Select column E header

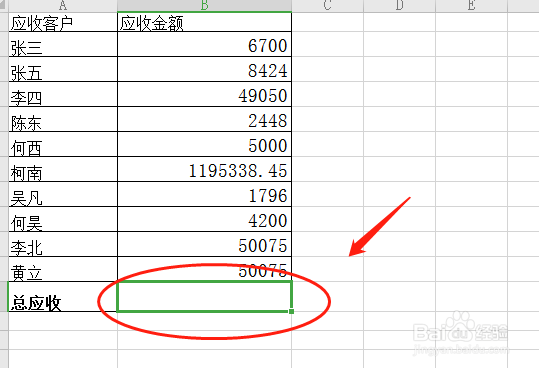pyautogui.click(x=471, y=5)
